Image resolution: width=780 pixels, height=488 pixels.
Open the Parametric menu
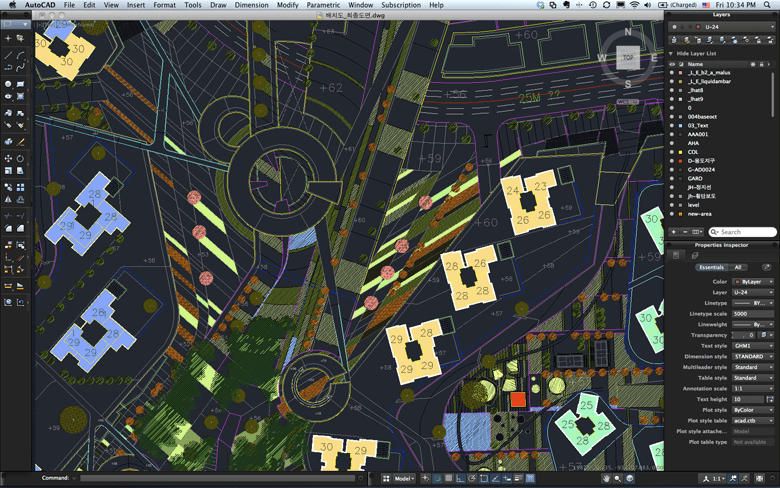pos(323,5)
